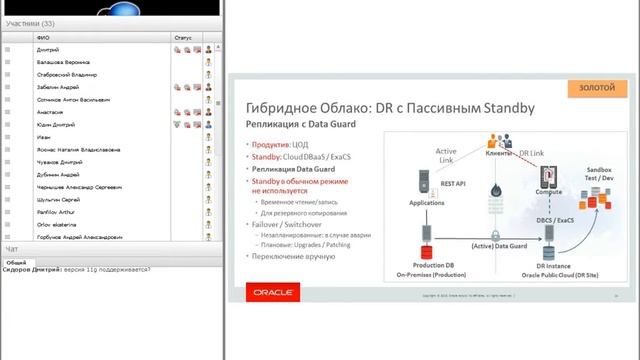The image size is (640, 360).
Task: Select participant Panfilov Arthur
Action: (x=56, y=212)
